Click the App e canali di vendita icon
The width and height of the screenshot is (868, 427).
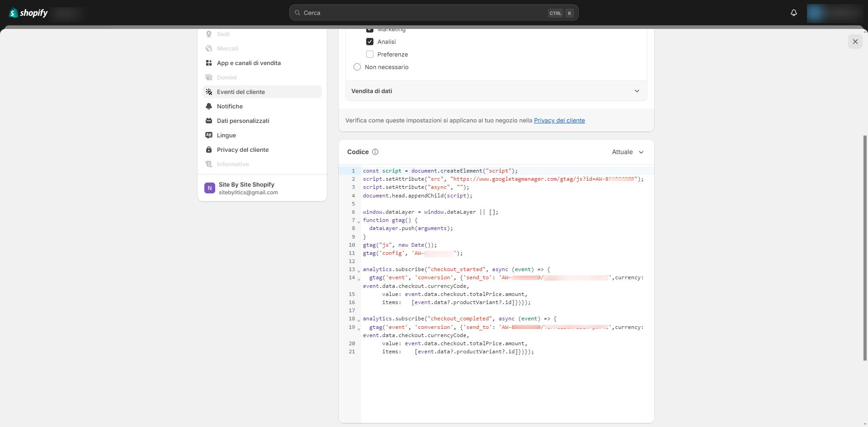(x=209, y=63)
